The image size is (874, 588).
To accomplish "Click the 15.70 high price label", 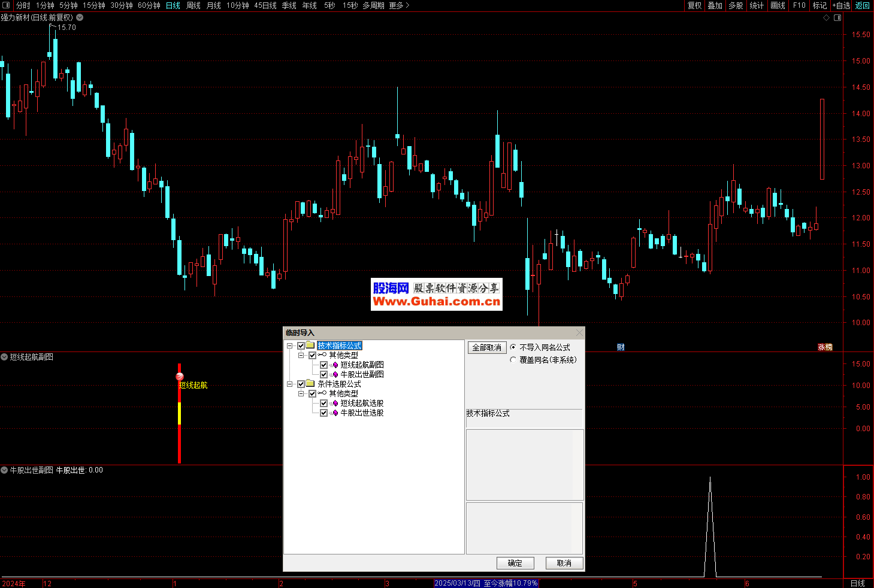I will [x=66, y=28].
